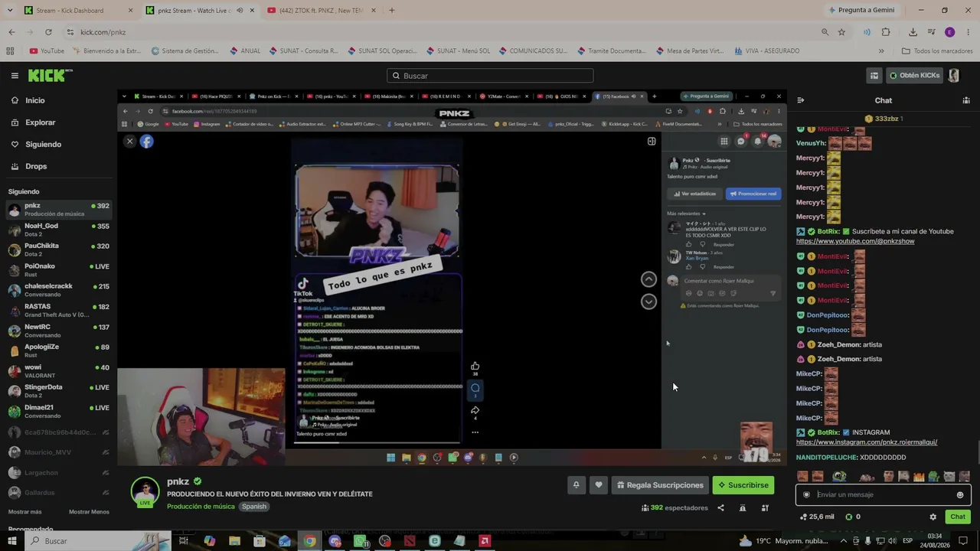Open the BotRix Instagram link in chat

point(867,442)
